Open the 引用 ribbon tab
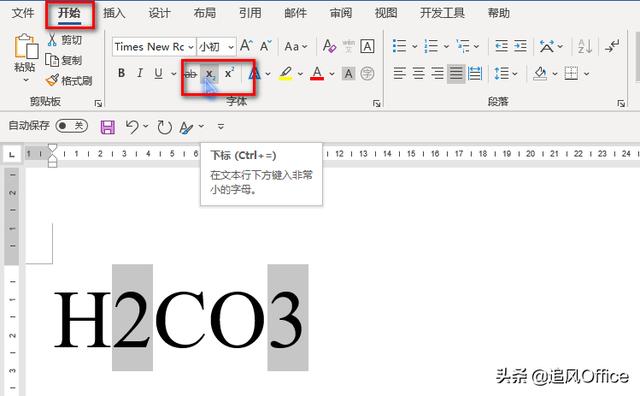 [x=250, y=13]
